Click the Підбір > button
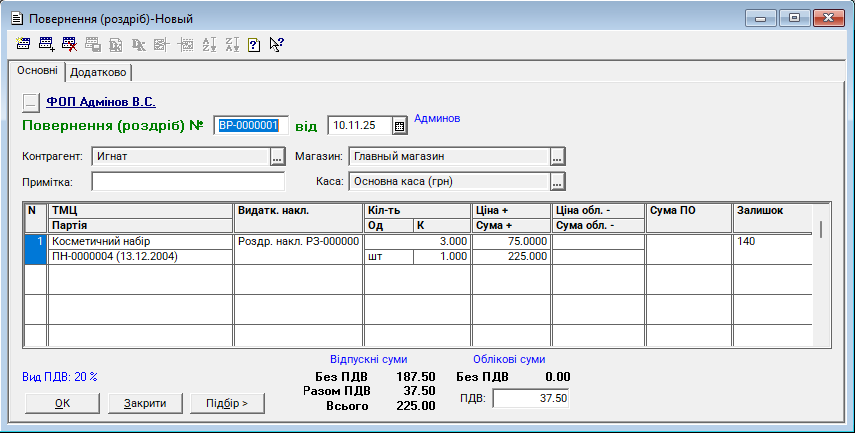Viewport: 855px width, 433px height. click(x=226, y=403)
